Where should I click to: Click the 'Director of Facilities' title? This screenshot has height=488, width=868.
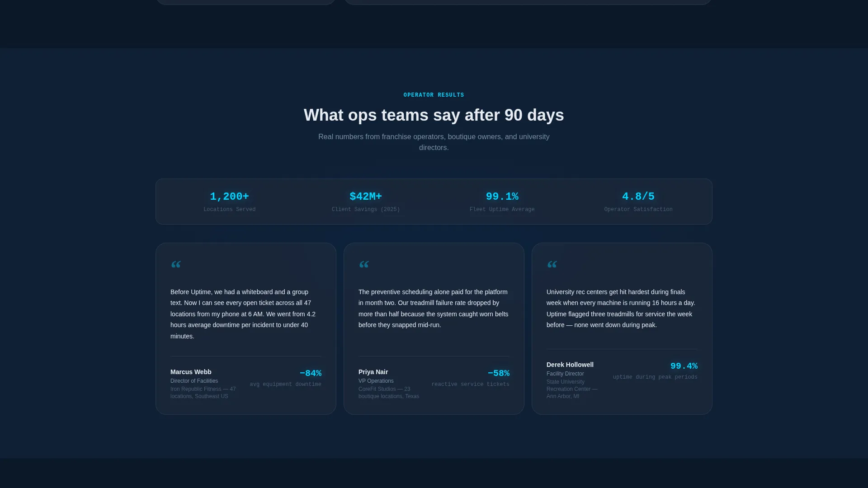pos(194,381)
